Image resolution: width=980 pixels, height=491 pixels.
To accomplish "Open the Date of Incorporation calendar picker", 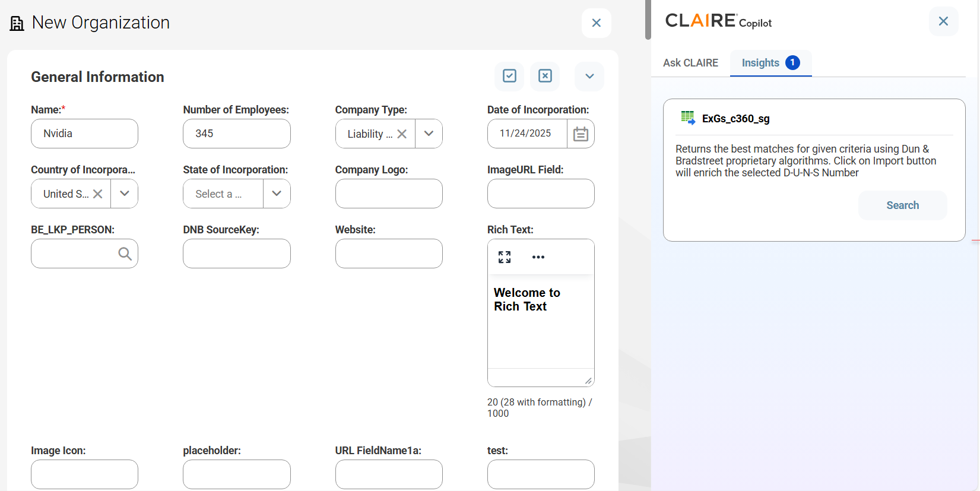I will (x=581, y=134).
